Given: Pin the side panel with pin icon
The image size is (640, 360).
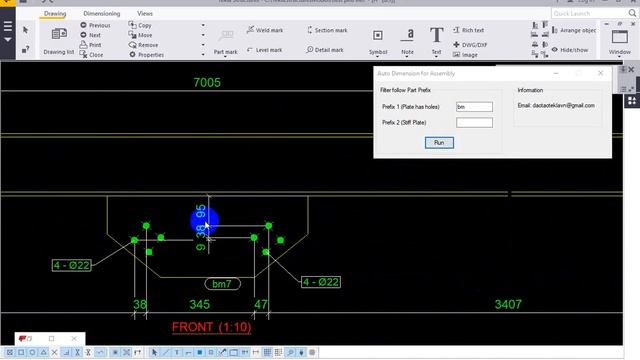Looking at the screenshot, I should pos(623,70).
